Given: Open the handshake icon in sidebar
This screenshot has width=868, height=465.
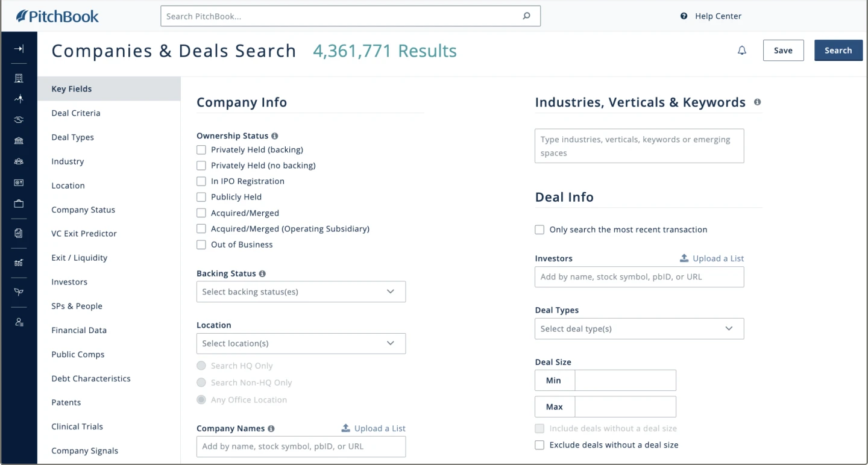Looking at the screenshot, I should click(19, 120).
